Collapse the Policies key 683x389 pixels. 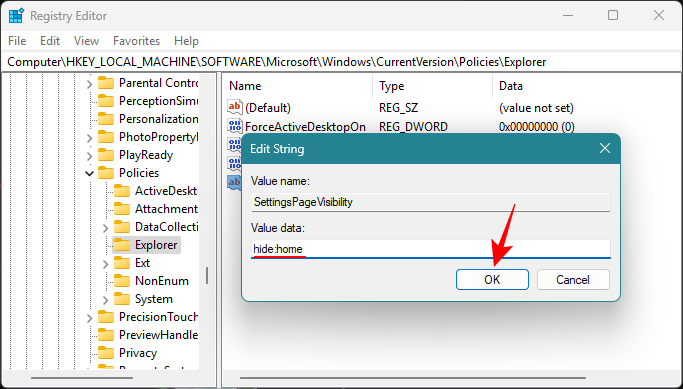(89, 173)
